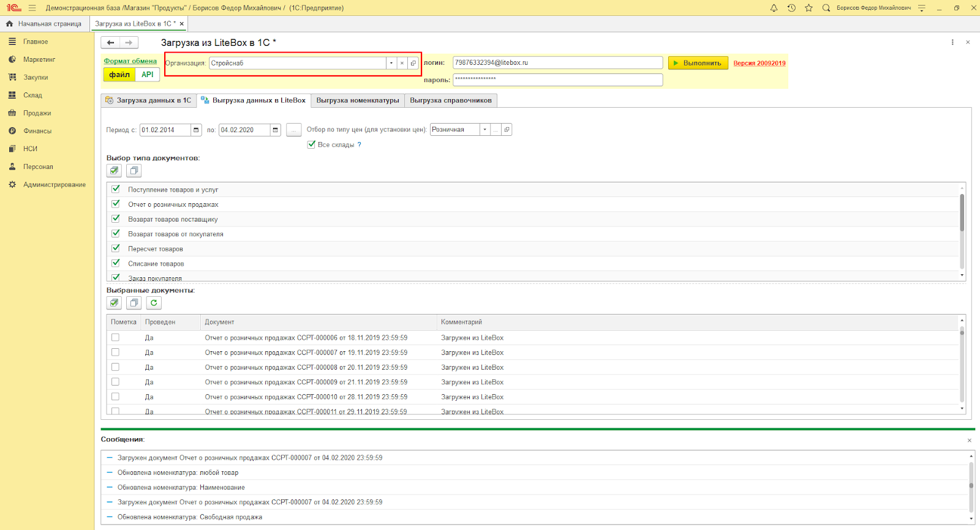Image resolution: width=980 pixels, height=530 pixels.
Task: Toggle the Все склады checkbox
Action: point(311,144)
